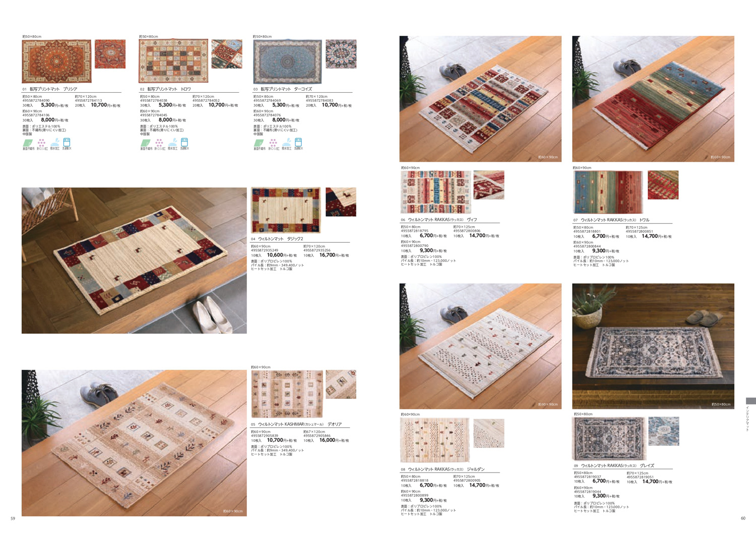The image size is (756, 534).
Task: Click the RAKKAS ヴィフ close-up detail thumbnail
Action: 489,185
